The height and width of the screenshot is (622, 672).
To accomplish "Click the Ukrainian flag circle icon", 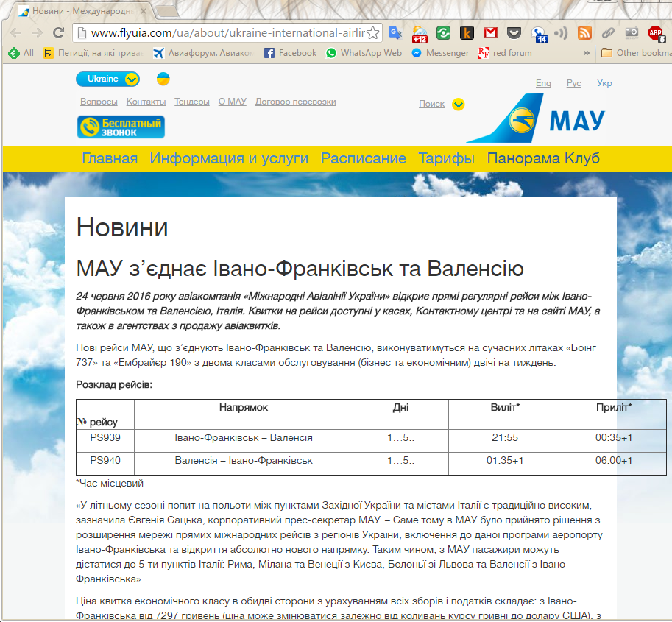I will point(163,79).
